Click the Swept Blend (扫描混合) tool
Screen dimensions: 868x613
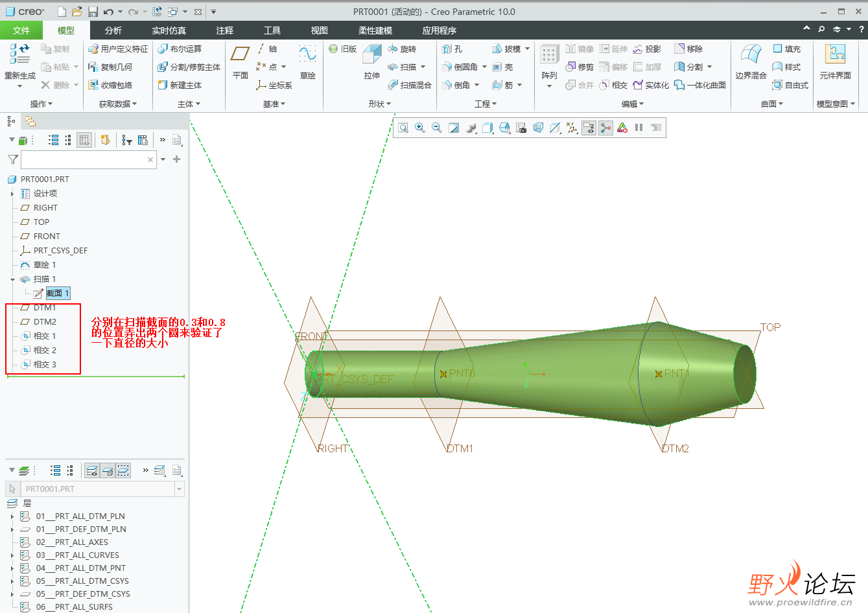coord(410,85)
